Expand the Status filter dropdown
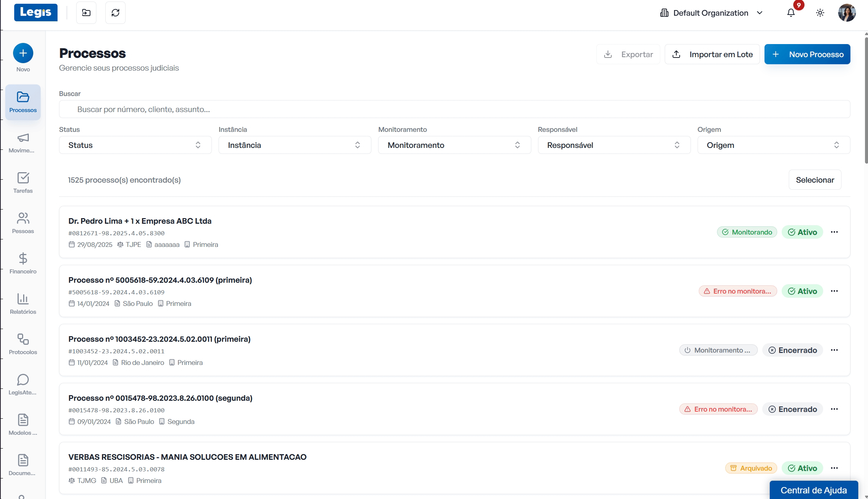 (135, 145)
